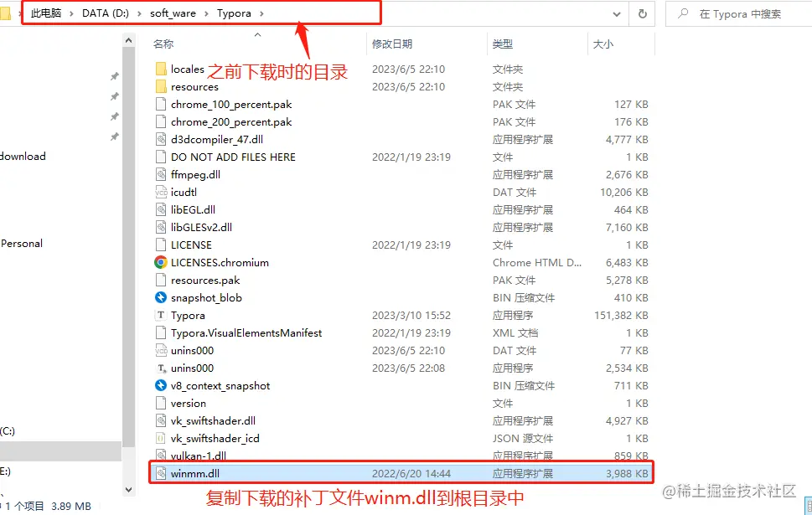Select the download item in the sidebar
This screenshot has width=812, height=515.
point(23,157)
